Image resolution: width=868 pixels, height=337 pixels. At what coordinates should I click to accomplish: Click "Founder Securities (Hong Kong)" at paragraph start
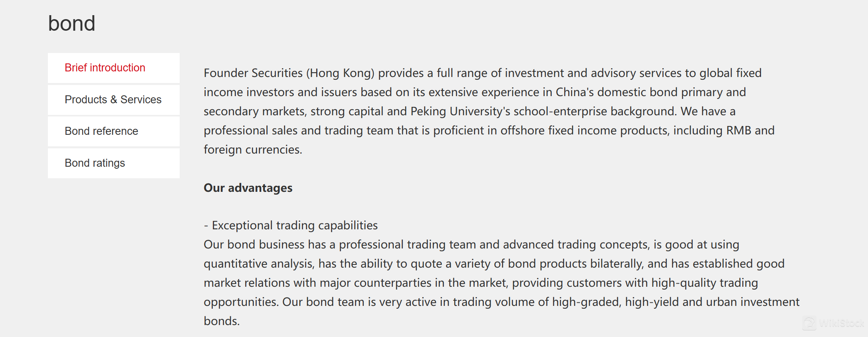(x=289, y=73)
